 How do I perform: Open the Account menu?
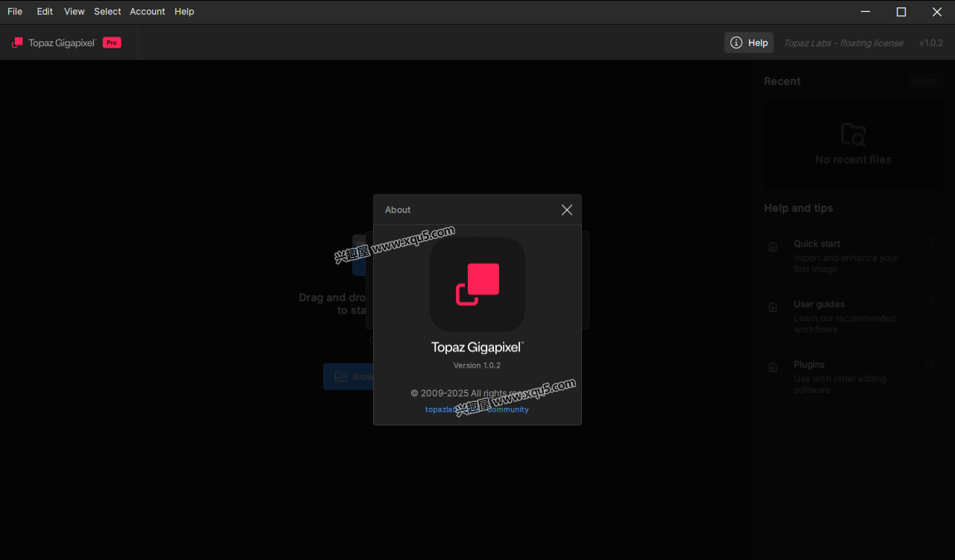click(x=147, y=11)
